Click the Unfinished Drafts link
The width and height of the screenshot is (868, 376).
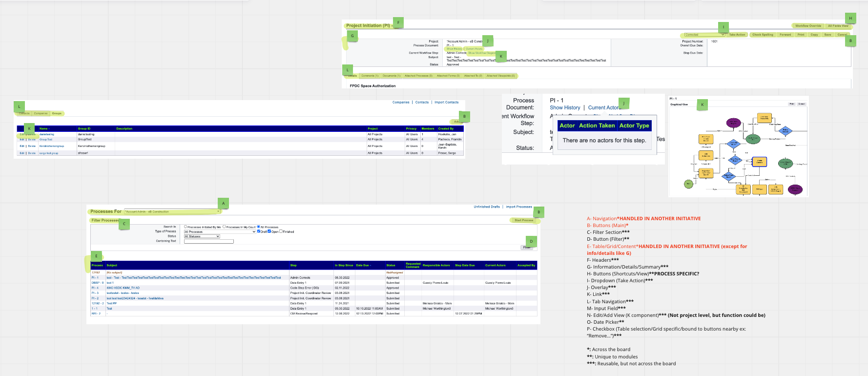point(487,207)
